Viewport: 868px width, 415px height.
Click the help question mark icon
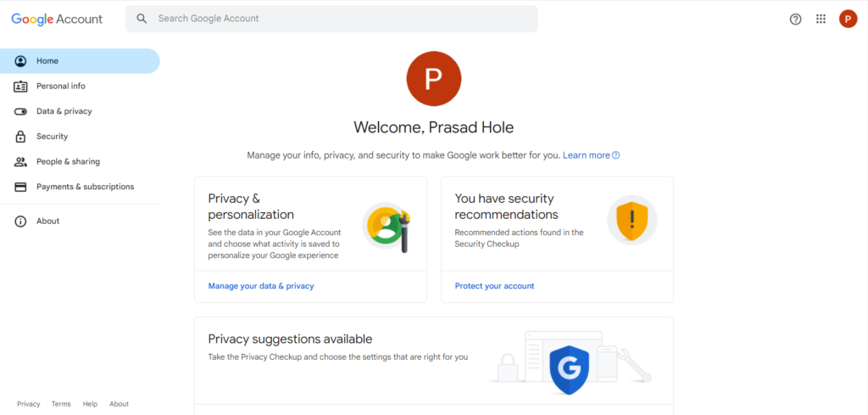tap(795, 20)
